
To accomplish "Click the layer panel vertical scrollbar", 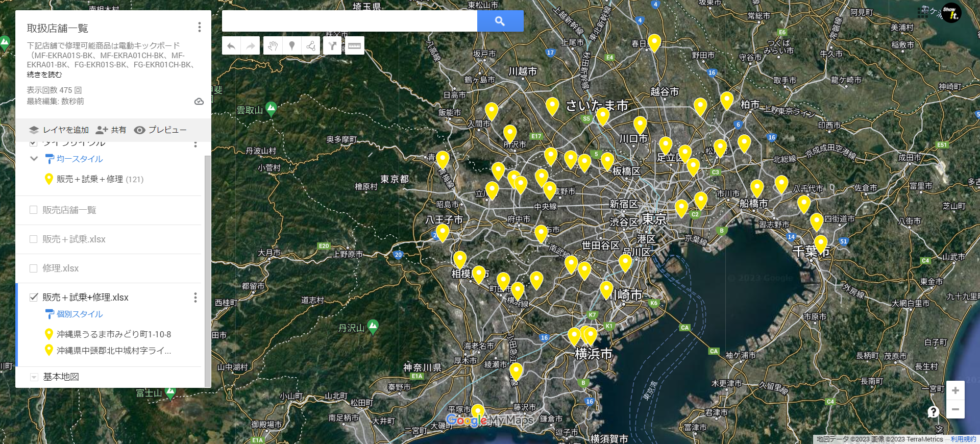I will click(207, 270).
